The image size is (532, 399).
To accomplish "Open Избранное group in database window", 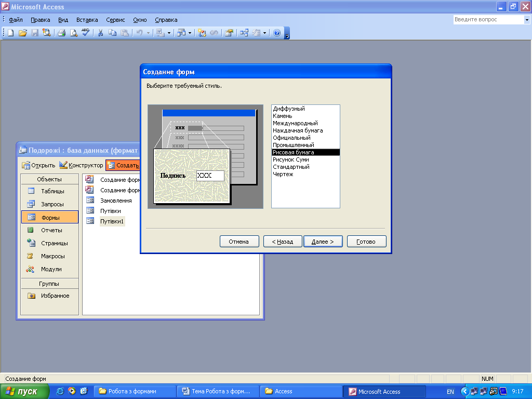I will (49, 296).
